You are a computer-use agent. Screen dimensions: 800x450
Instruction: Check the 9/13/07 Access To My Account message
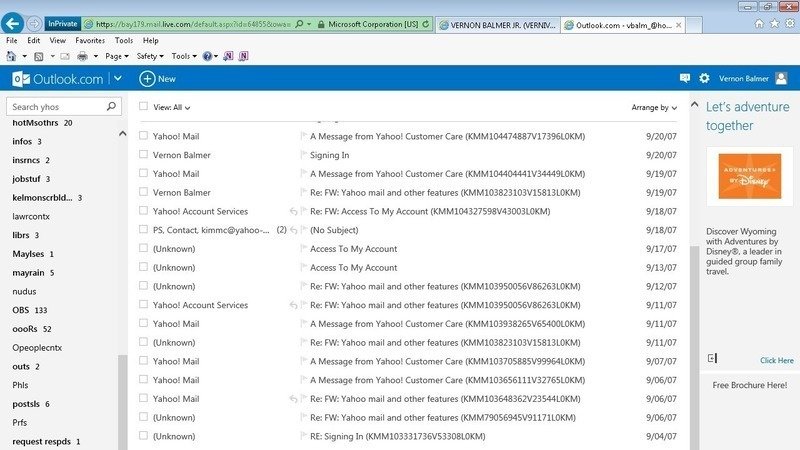[143, 267]
